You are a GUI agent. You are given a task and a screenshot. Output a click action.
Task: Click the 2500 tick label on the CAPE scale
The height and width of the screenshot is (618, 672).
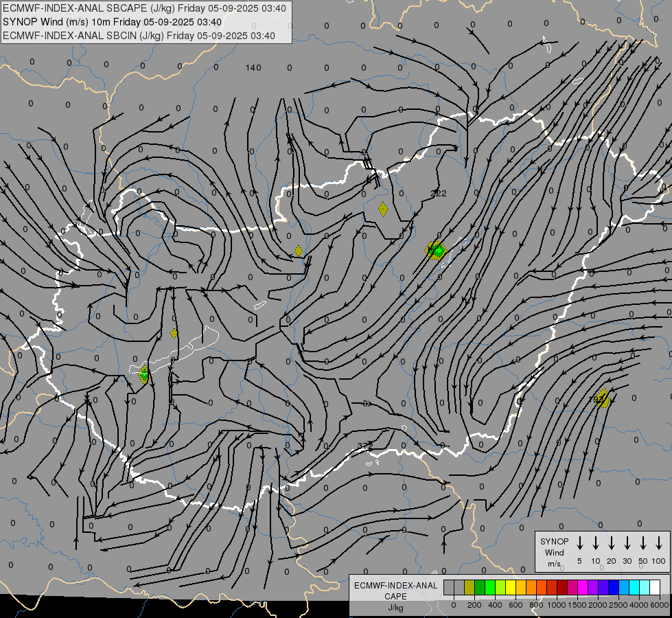click(618, 605)
